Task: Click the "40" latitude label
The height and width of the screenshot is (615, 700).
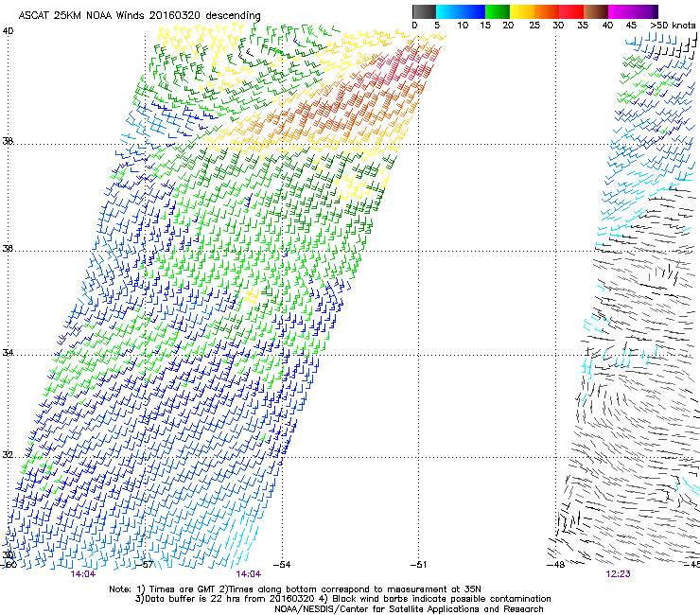Action: tap(8, 31)
